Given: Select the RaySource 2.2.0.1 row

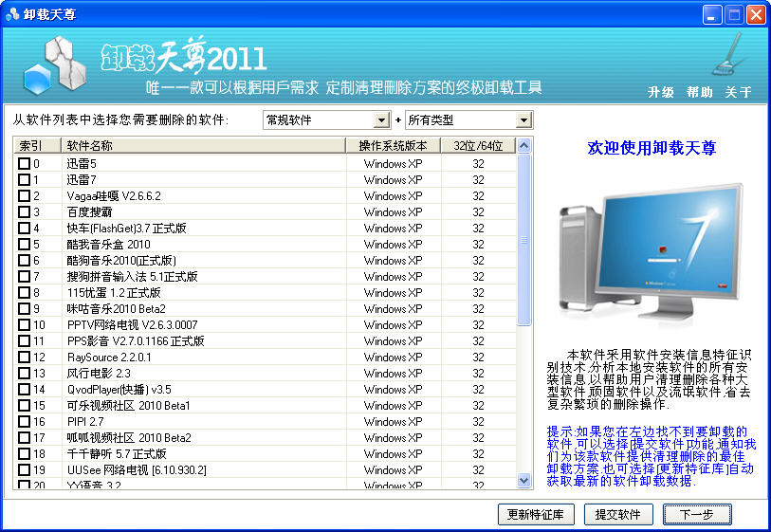Looking at the screenshot, I should 266,357.
